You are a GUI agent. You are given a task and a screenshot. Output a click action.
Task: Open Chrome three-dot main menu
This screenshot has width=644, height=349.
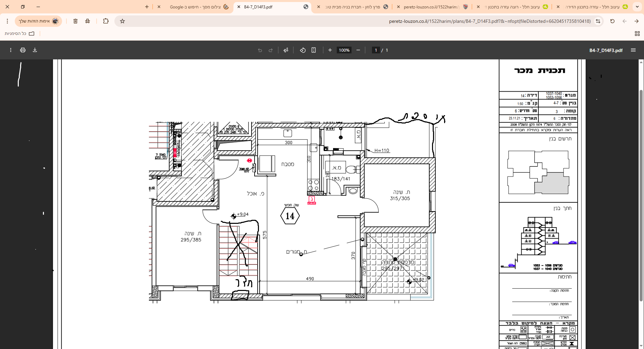7,21
